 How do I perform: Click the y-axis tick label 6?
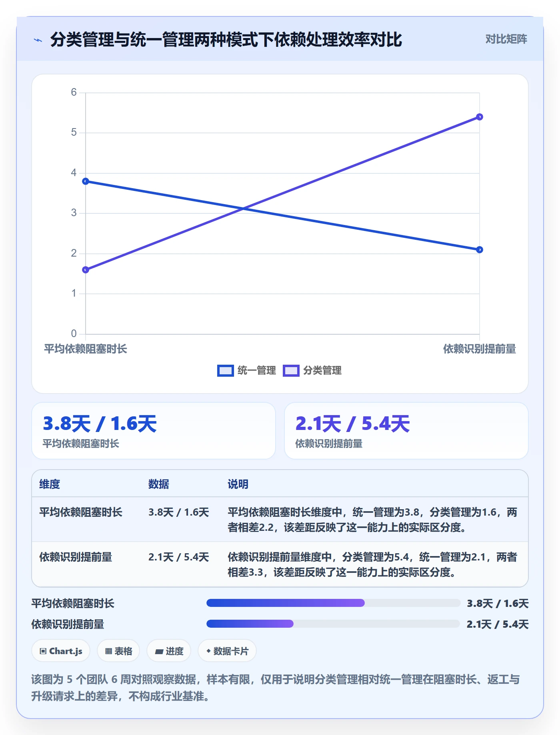[x=74, y=92]
